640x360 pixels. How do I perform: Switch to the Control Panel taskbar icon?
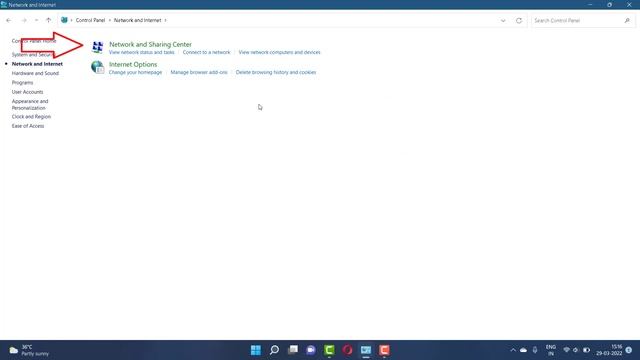tap(366, 350)
